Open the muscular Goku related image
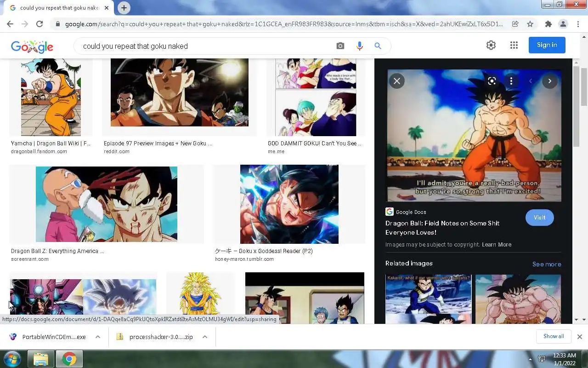The image size is (588, 368). tap(518, 299)
